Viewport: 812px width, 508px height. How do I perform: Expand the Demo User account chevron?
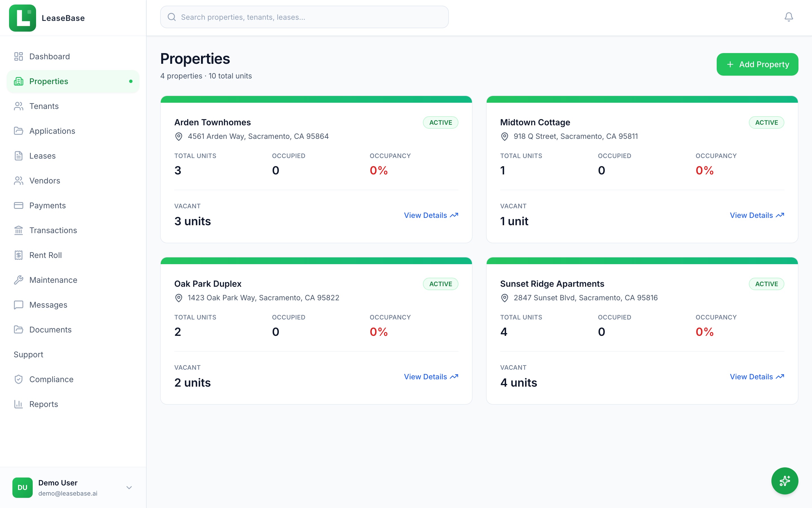point(129,487)
